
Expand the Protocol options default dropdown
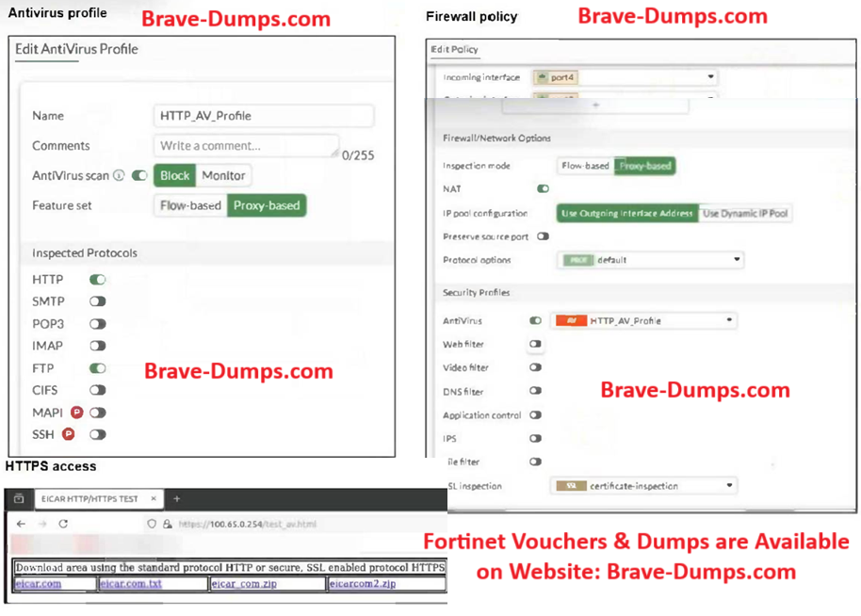[x=650, y=260]
